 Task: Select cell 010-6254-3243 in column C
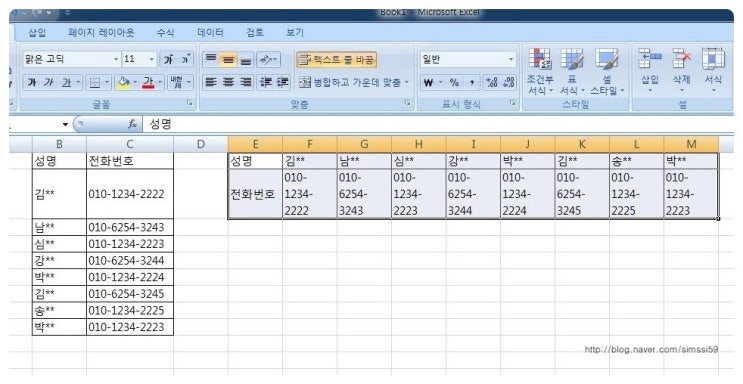pos(130,227)
